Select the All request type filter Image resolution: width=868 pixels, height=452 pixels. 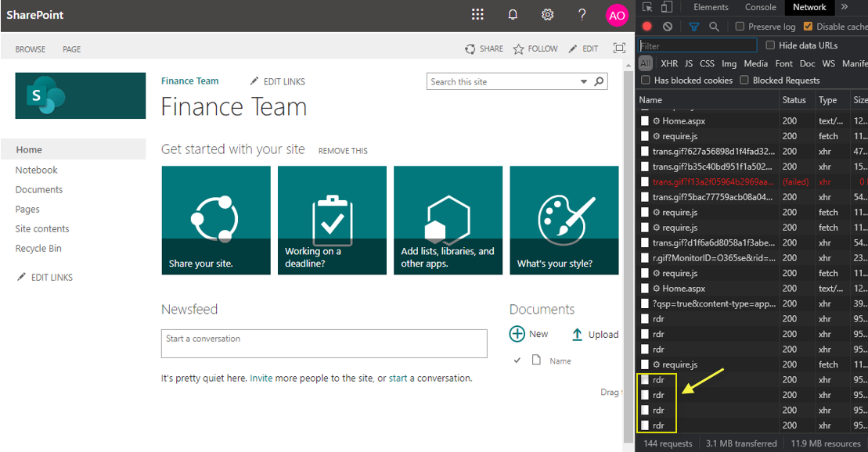point(646,63)
